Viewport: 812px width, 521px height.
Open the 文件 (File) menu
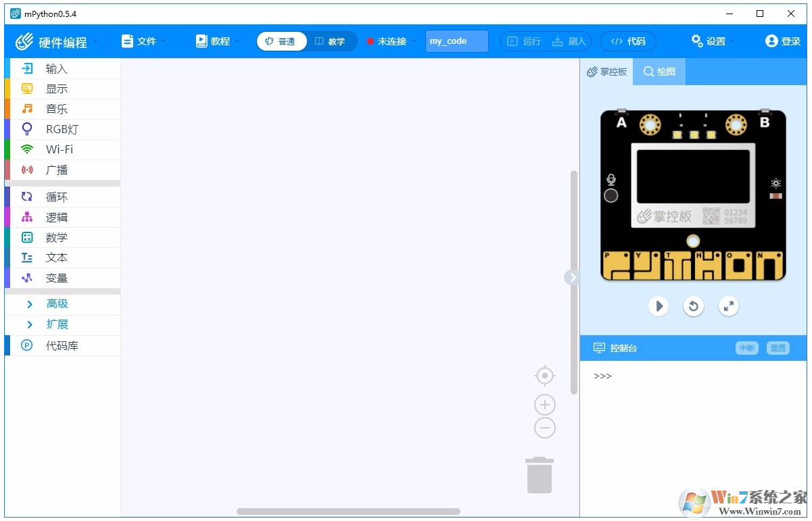pyautogui.click(x=142, y=41)
